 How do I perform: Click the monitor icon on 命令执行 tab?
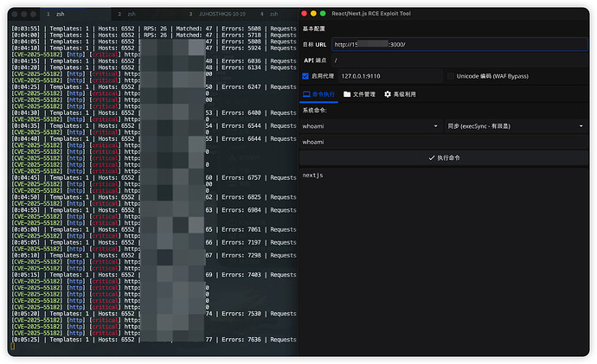point(306,93)
